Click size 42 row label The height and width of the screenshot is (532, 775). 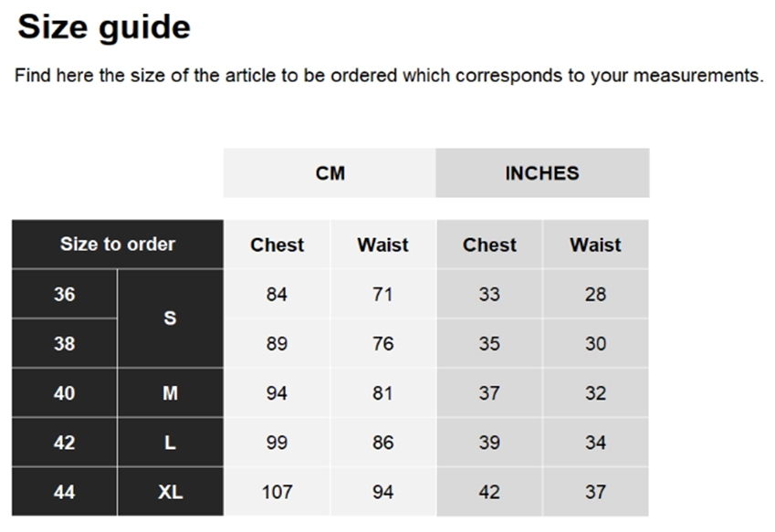pos(65,443)
